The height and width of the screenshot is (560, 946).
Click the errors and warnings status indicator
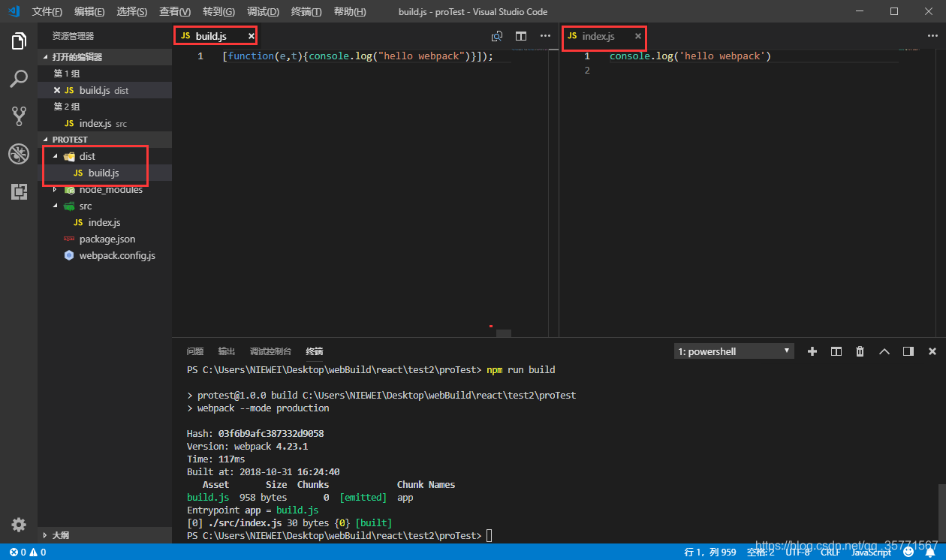(x=28, y=552)
